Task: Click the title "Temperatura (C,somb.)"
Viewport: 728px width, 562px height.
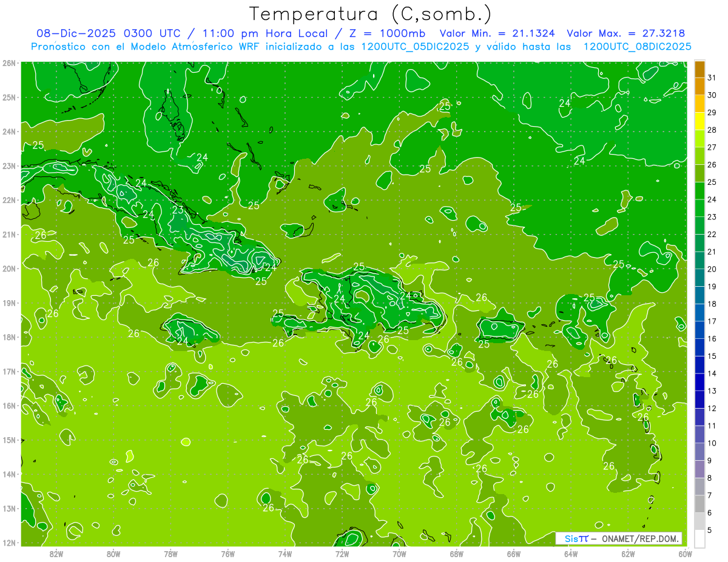Action: 371,14
